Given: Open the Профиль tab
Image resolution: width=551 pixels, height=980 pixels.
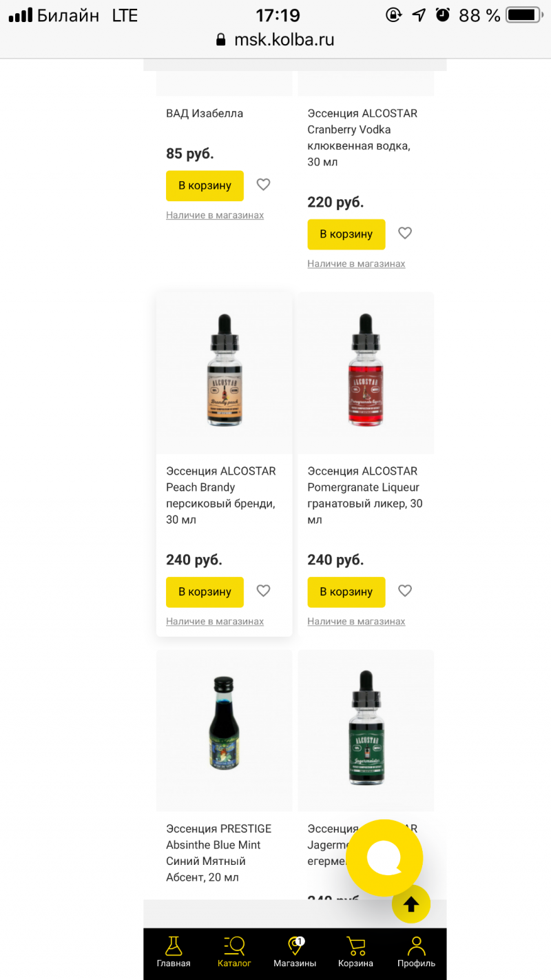Looking at the screenshot, I should click(416, 952).
